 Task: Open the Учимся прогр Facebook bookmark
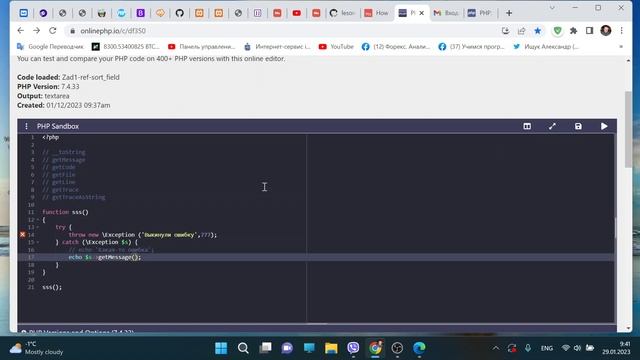pos(471,47)
